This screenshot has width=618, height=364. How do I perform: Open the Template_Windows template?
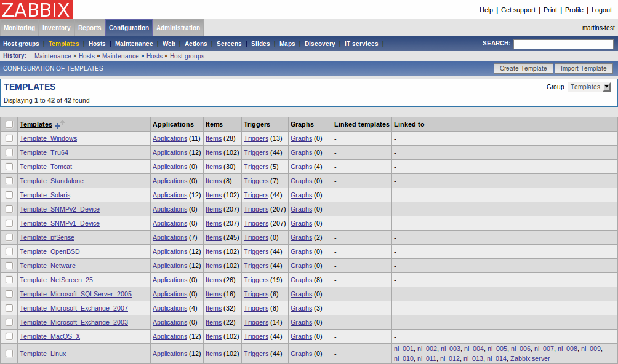pyautogui.click(x=49, y=138)
